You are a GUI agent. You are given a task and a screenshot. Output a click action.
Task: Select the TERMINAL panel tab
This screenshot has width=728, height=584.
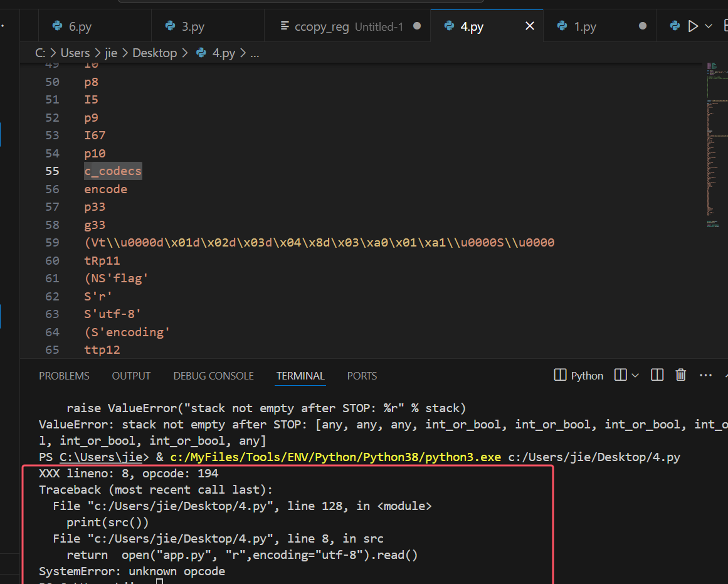pyautogui.click(x=300, y=376)
